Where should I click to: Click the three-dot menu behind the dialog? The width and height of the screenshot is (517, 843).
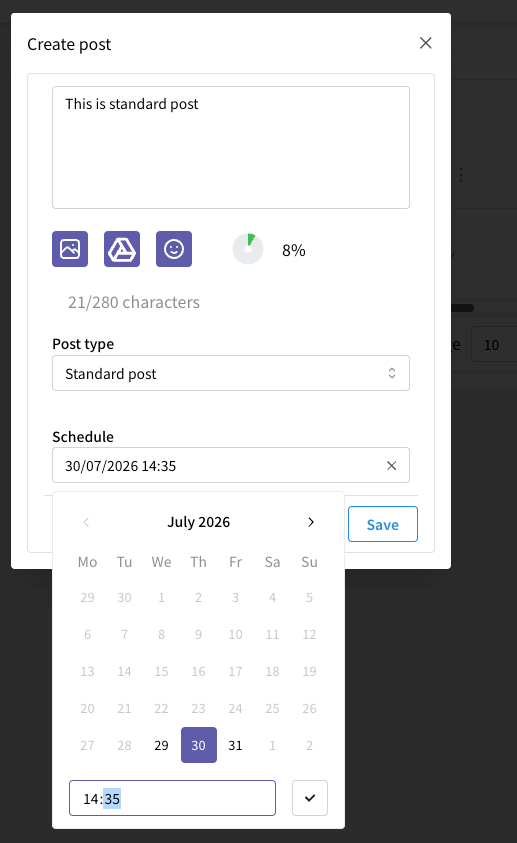461,175
